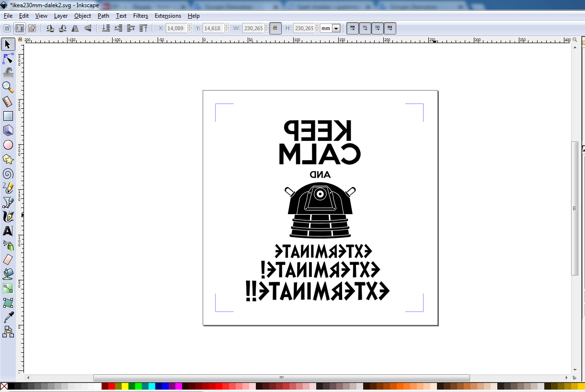Select the Node editing tool

(x=8, y=58)
